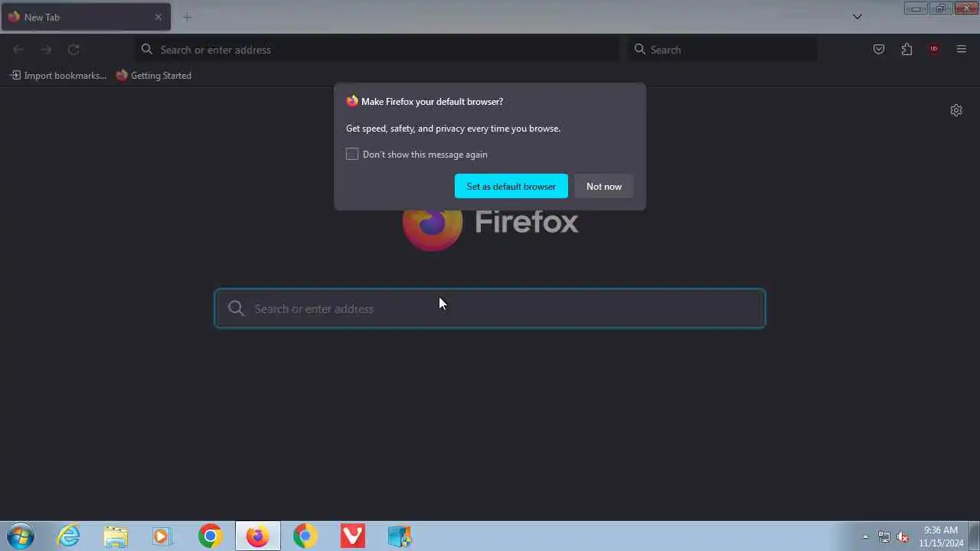Check Don't show this message again
The image size is (980, 551).
click(x=352, y=154)
